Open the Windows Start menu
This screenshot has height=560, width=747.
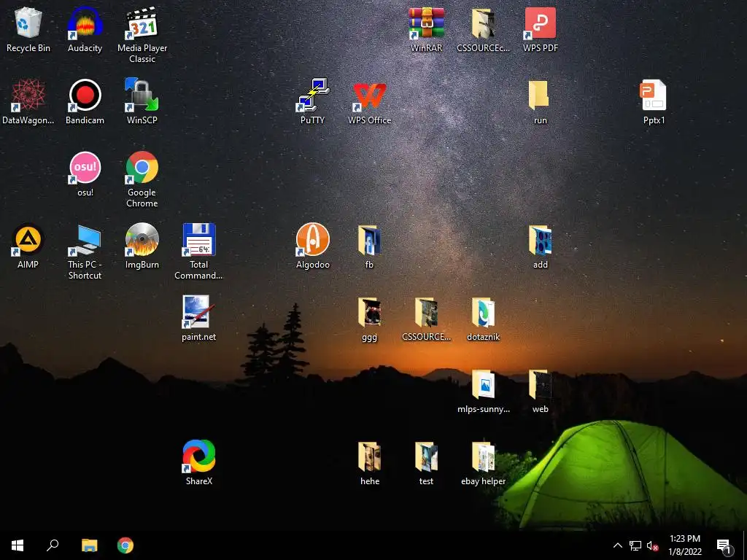(x=18, y=545)
